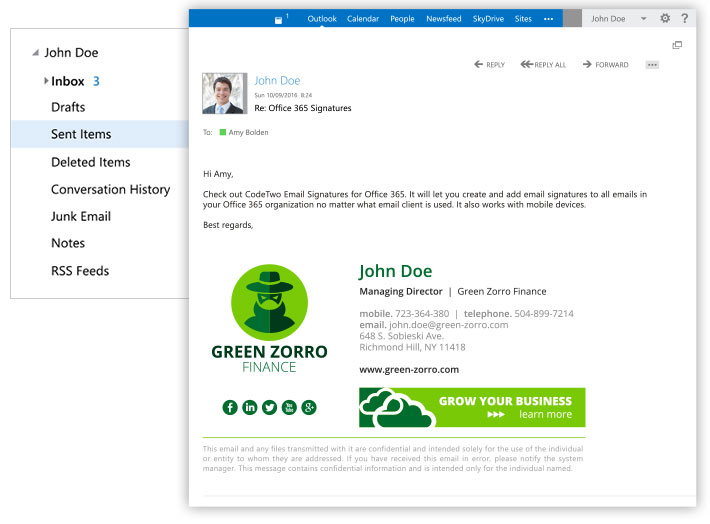Select the Drafts folder
Viewport: 710px width, 524px height.
coord(68,107)
